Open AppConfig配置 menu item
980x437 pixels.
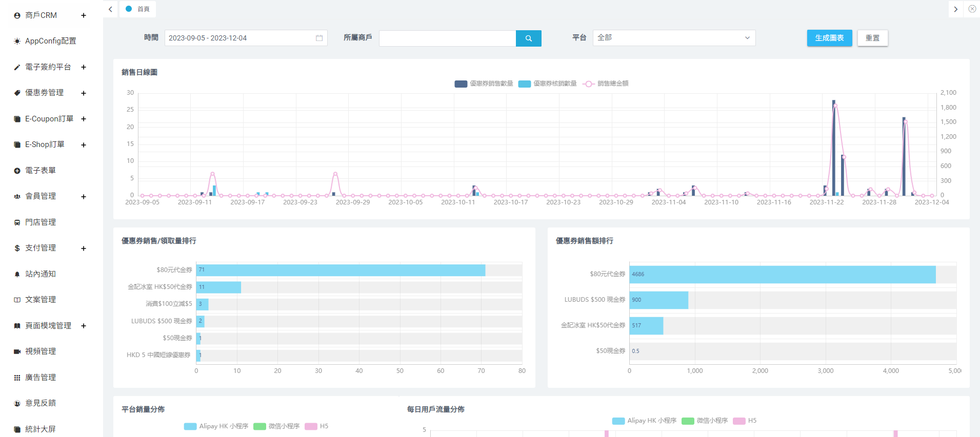click(x=51, y=41)
